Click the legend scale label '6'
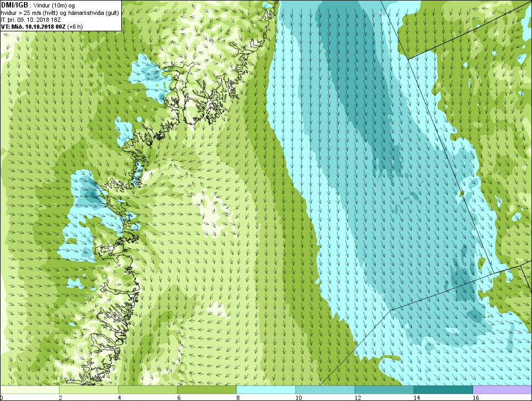 179,398
